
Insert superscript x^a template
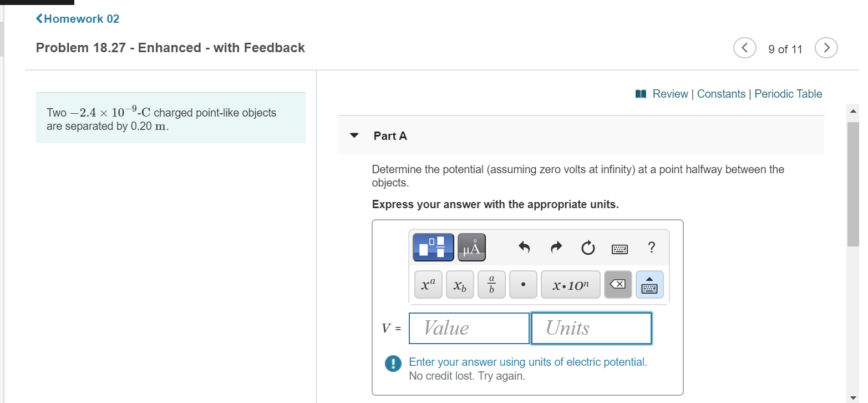point(428,285)
